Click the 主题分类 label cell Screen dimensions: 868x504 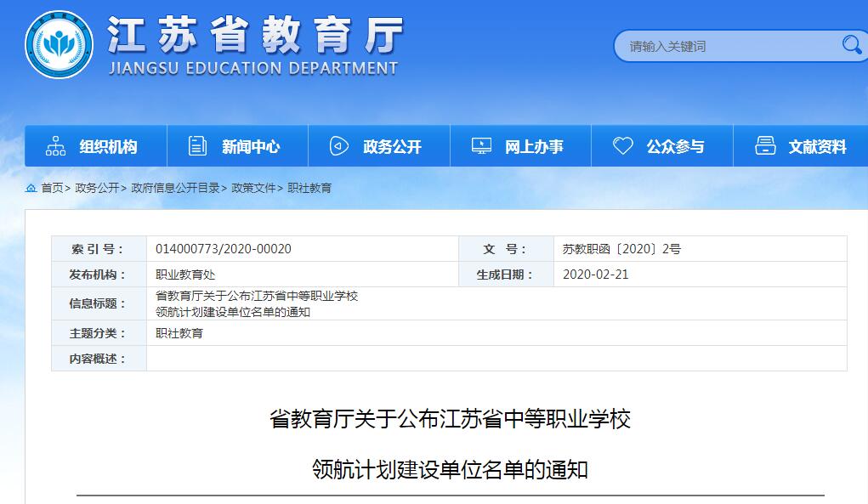click(x=99, y=333)
